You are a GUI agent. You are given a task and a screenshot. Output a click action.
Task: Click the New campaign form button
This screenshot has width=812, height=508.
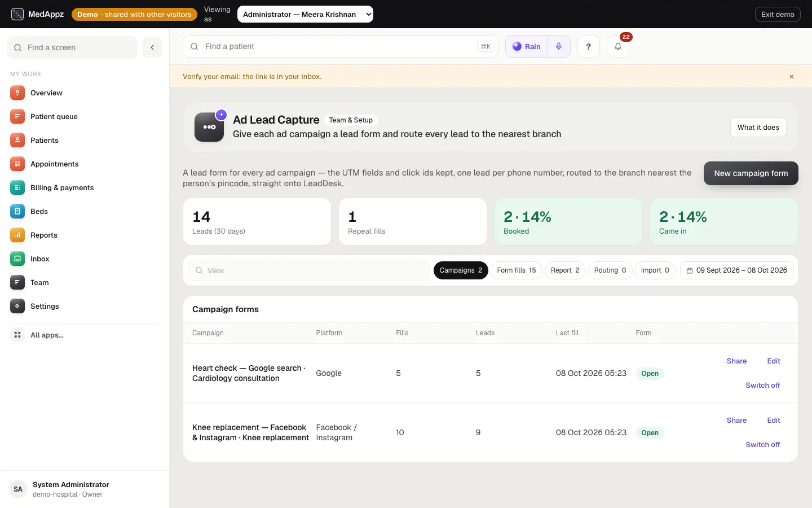point(751,173)
